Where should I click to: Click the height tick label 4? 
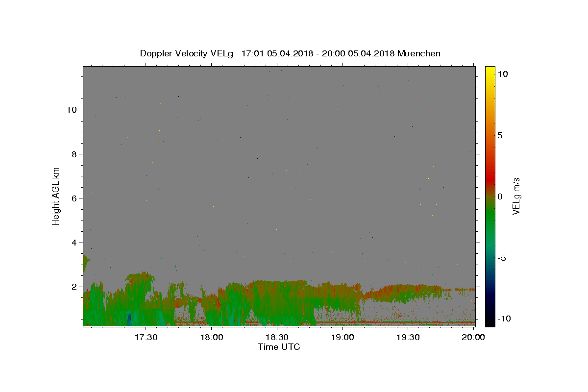pos(75,243)
